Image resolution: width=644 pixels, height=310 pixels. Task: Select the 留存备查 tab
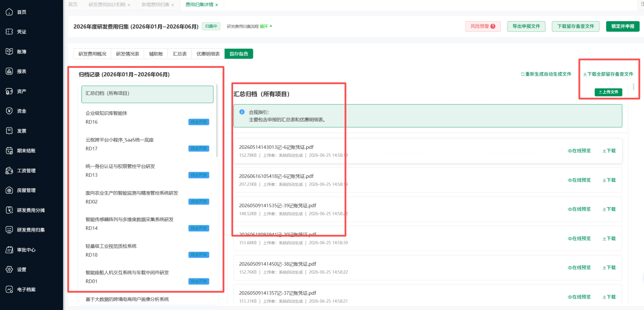click(x=239, y=54)
